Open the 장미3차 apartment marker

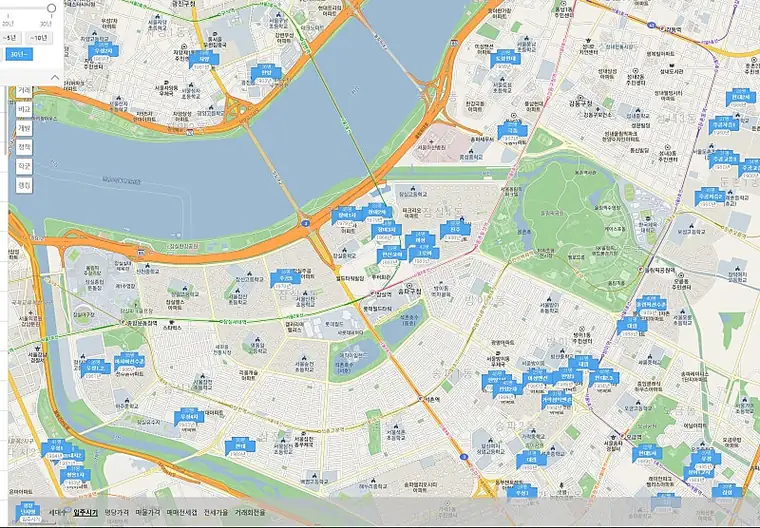click(386, 229)
